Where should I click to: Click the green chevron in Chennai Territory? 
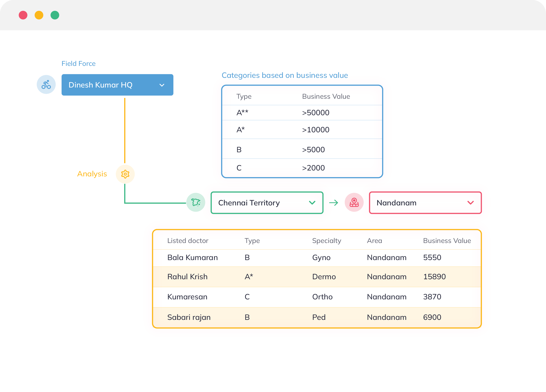pos(312,203)
